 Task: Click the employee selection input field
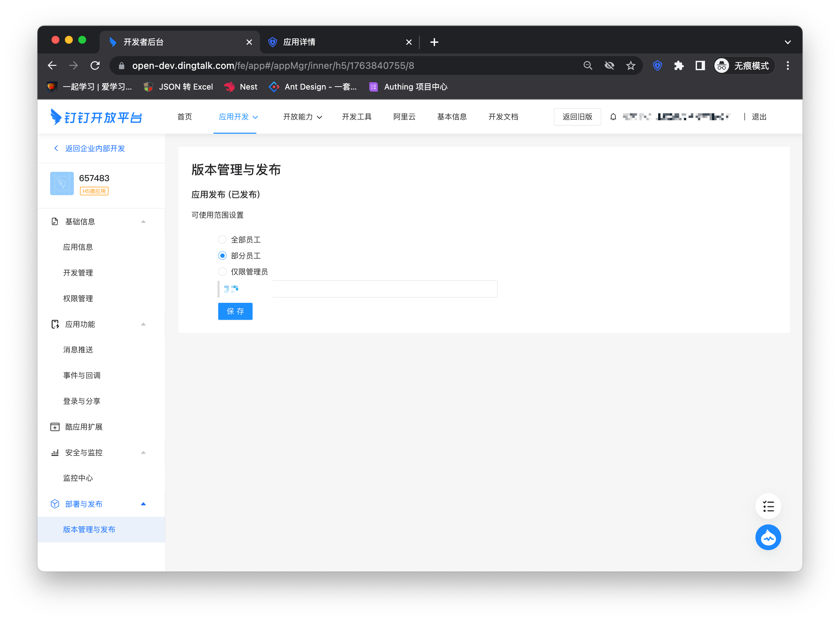tap(383, 289)
